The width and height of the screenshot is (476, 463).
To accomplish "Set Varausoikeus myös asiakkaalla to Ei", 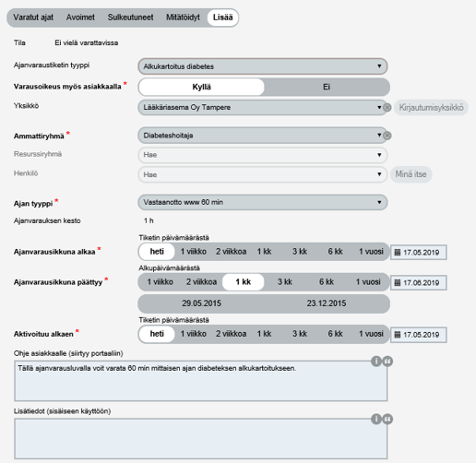I will [327, 87].
